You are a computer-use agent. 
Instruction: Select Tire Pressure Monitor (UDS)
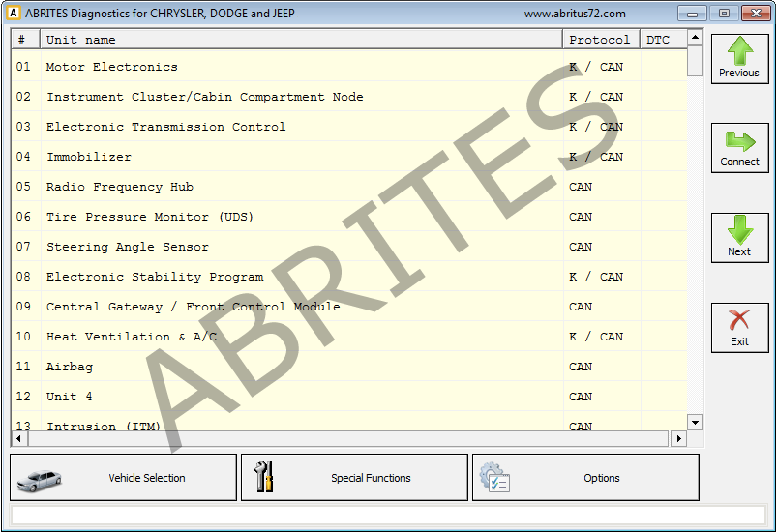click(x=349, y=217)
